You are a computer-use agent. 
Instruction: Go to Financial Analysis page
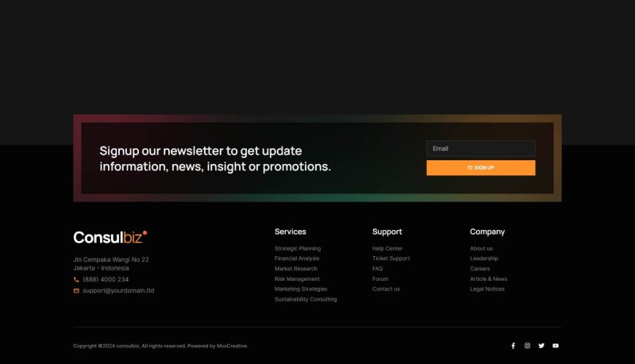(x=297, y=259)
